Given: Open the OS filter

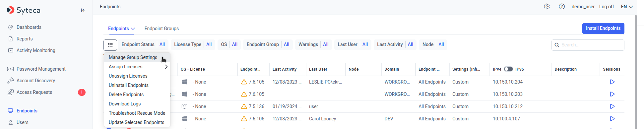Looking at the screenshot, I should tap(229, 44).
